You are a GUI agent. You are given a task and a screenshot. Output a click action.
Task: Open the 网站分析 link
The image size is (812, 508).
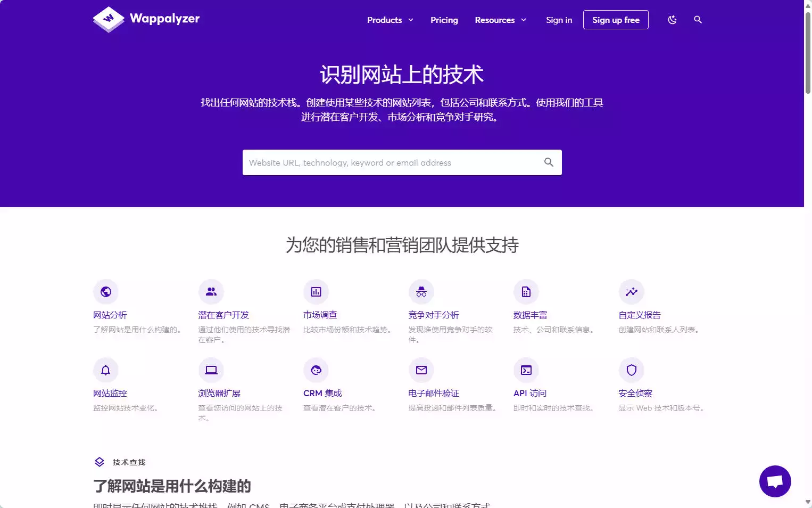pyautogui.click(x=110, y=315)
